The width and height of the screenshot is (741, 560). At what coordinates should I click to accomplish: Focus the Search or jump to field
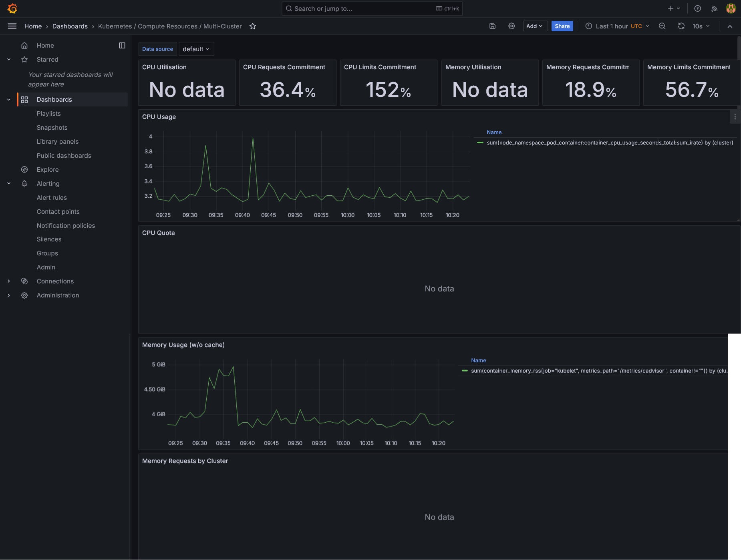click(x=372, y=8)
